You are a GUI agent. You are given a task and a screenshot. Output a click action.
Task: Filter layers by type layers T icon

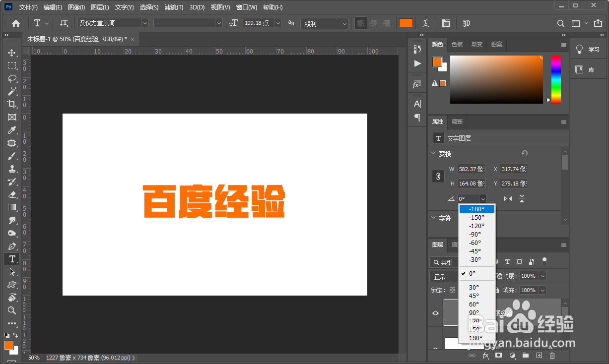tap(508, 262)
